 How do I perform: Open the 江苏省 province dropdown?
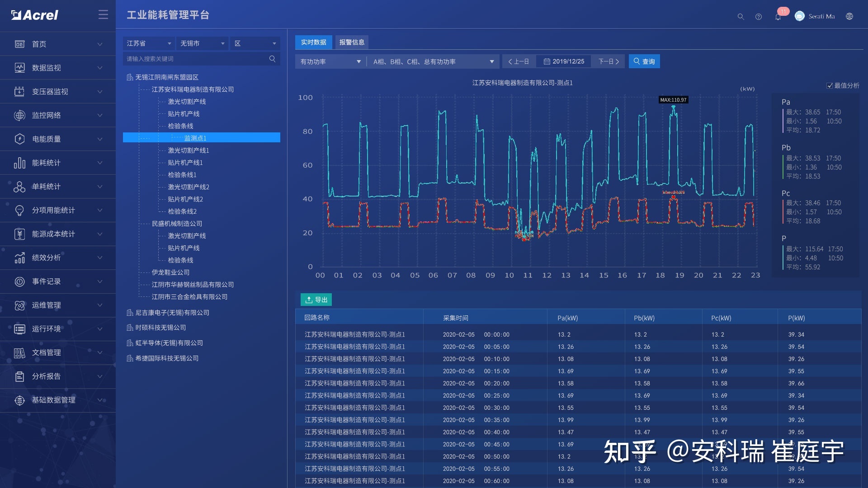point(148,43)
